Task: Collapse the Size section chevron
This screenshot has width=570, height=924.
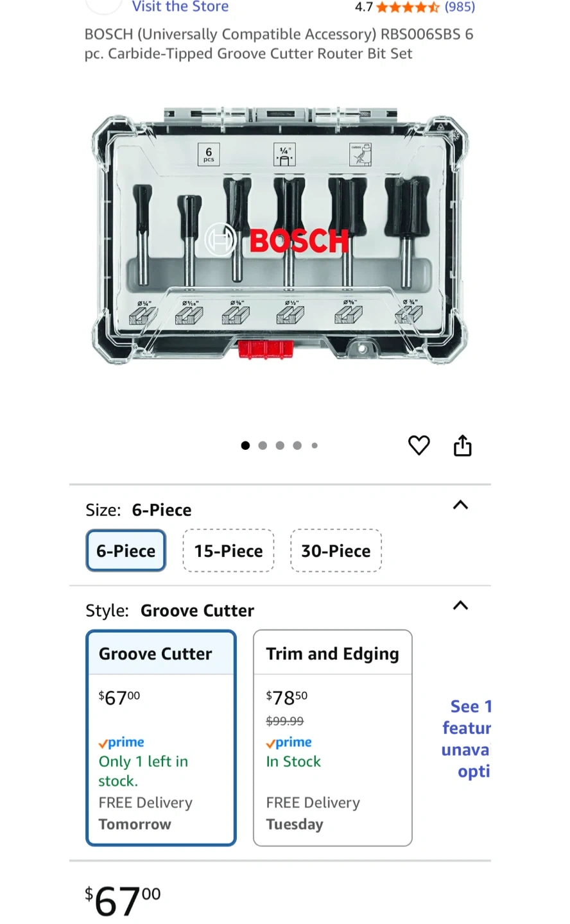Action: pyautogui.click(x=460, y=506)
